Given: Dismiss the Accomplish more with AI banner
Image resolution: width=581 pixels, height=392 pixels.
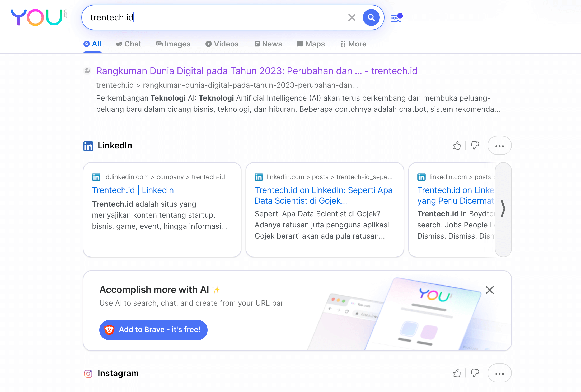Looking at the screenshot, I should coord(490,290).
